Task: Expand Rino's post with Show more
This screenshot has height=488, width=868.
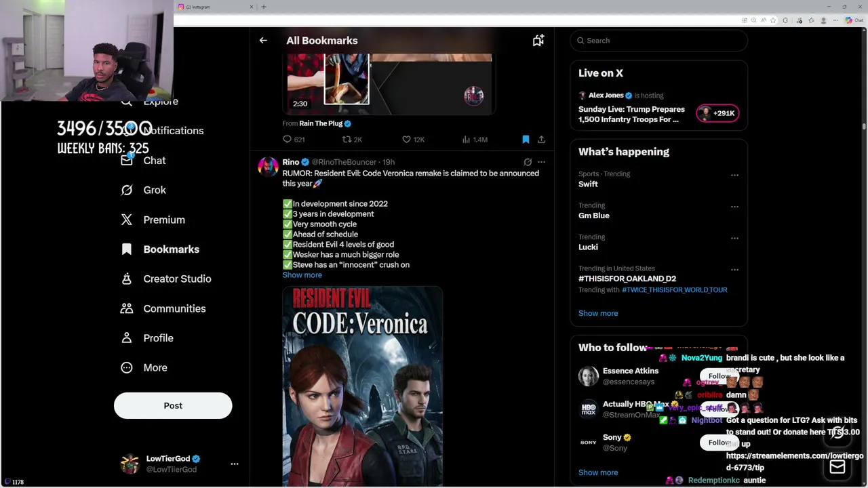Action: coord(302,275)
